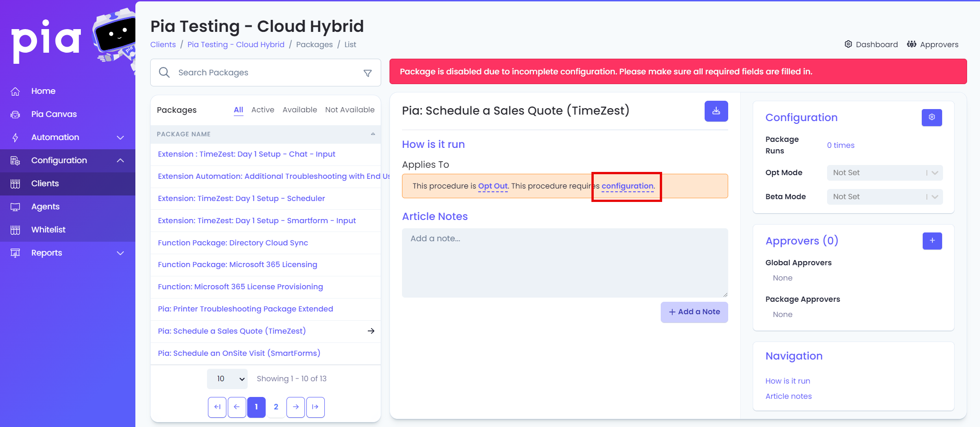The width and height of the screenshot is (980, 427).
Task: Click the Home sidebar icon
Action: [15, 91]
